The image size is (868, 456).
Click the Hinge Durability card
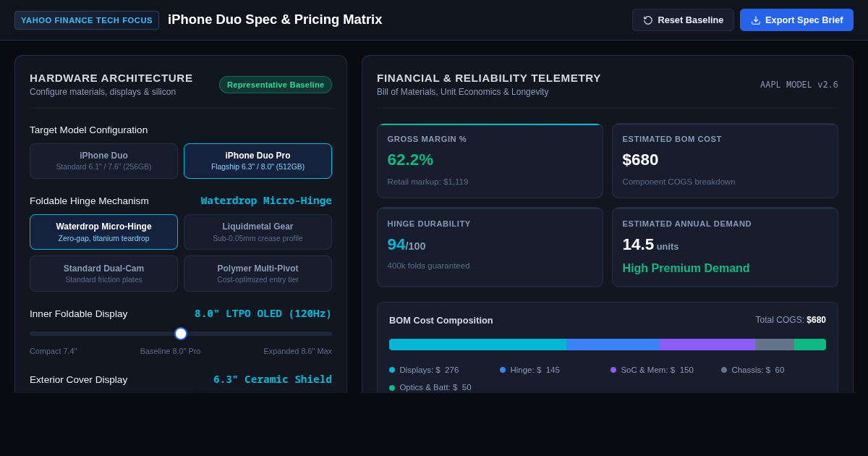point(490,248)
